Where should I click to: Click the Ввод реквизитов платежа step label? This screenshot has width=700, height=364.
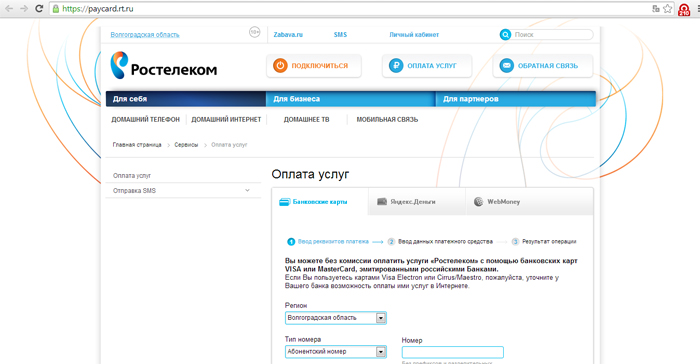pyautogui.click(x=333, y=242)
